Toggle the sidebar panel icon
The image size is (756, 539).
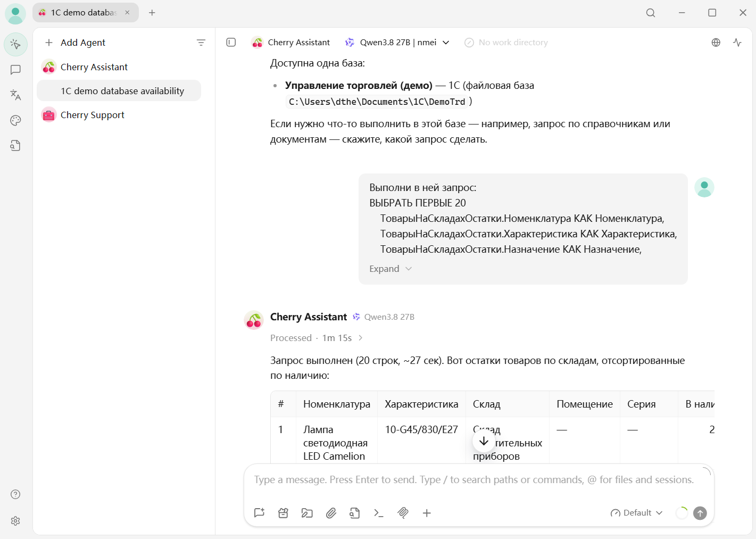click(x=231, y=43)
